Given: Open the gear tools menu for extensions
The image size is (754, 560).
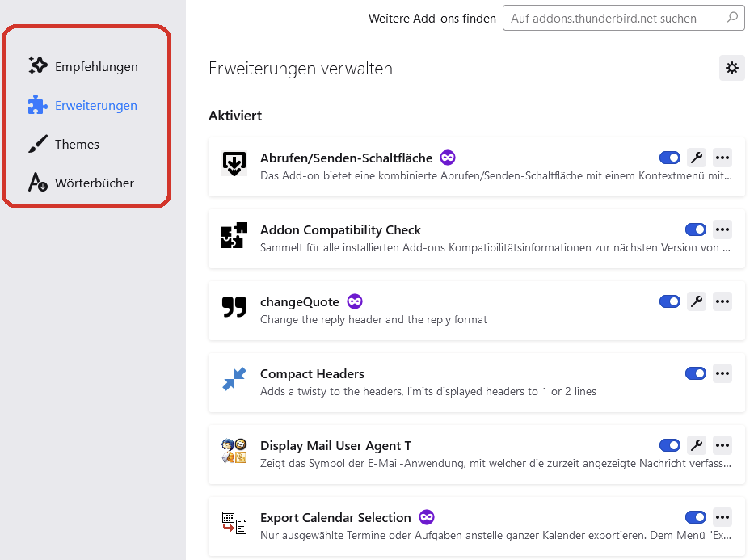Looking at the screenshot, I should coord(732,68).
